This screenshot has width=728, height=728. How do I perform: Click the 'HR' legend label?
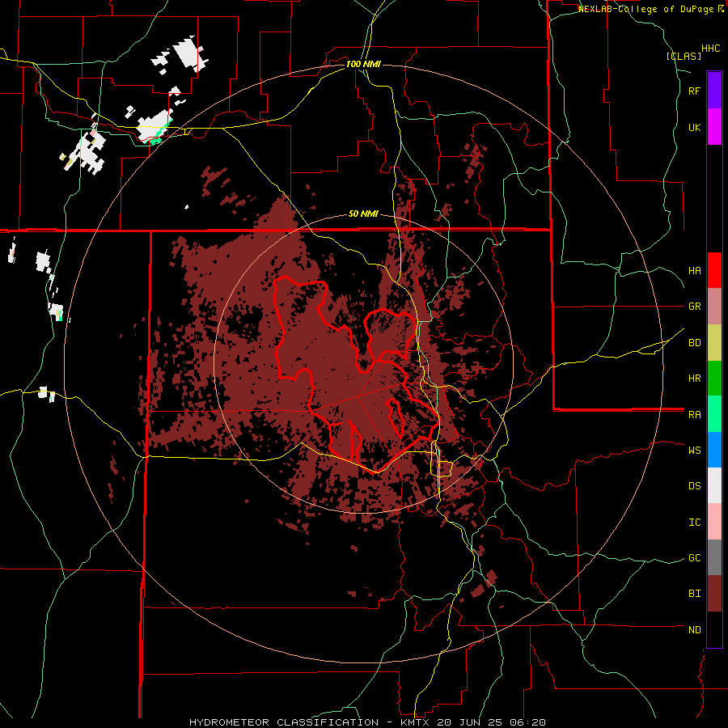click(x=695, y=379)
